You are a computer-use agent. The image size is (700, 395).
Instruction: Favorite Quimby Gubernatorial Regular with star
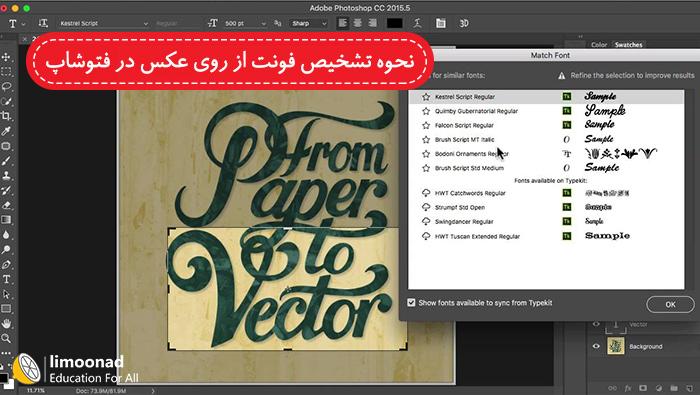coord(426,111)
